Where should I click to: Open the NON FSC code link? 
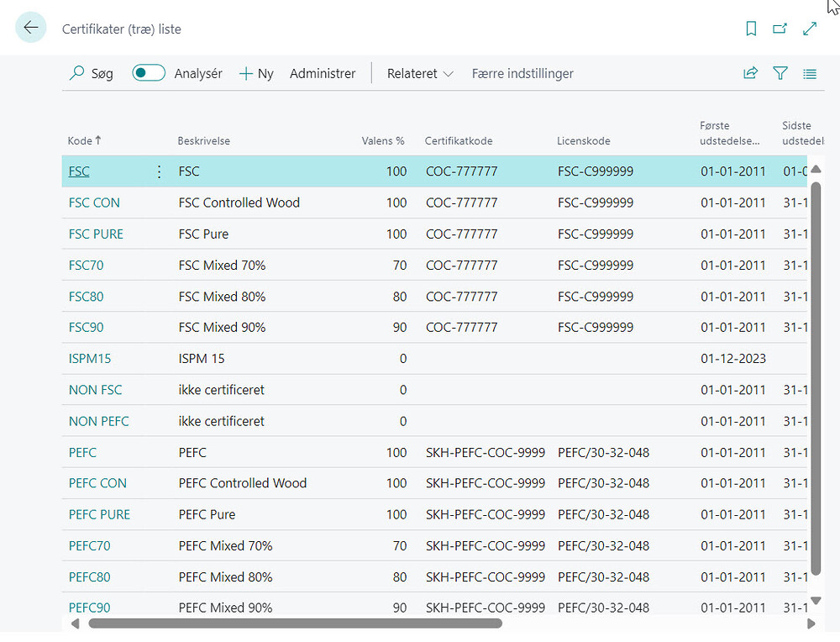point(96,390)
